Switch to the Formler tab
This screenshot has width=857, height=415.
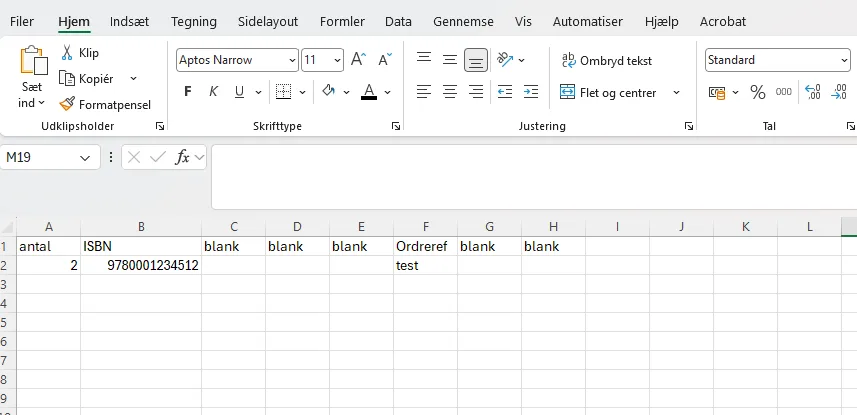(342, 22)
